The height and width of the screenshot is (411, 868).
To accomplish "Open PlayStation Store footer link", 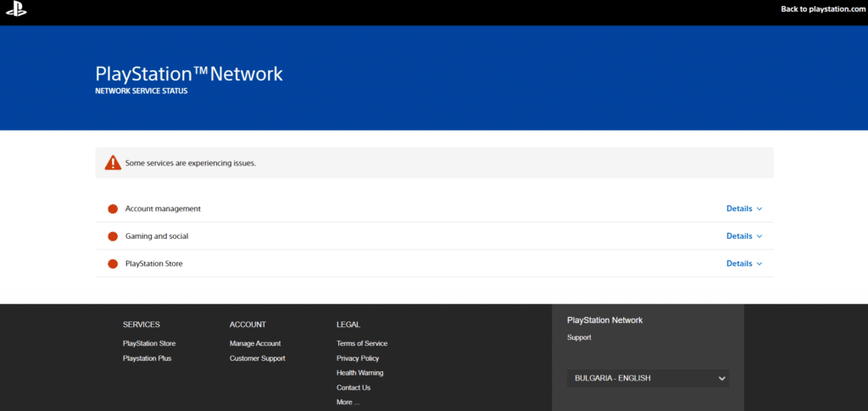I will pos(149,343).
